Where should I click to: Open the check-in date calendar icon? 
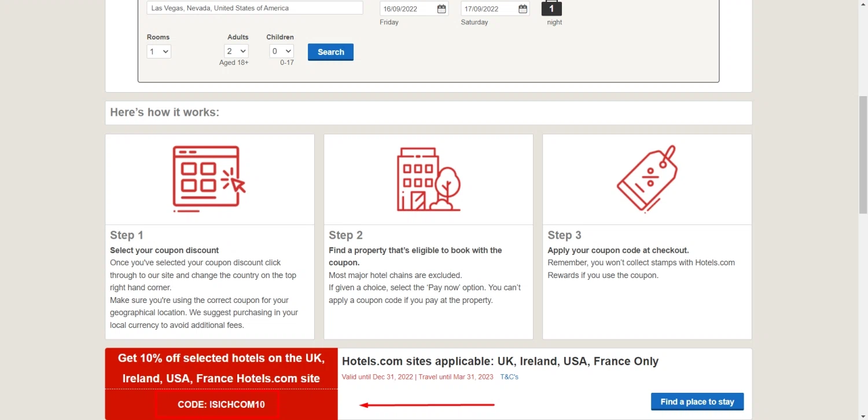[442, 9]
